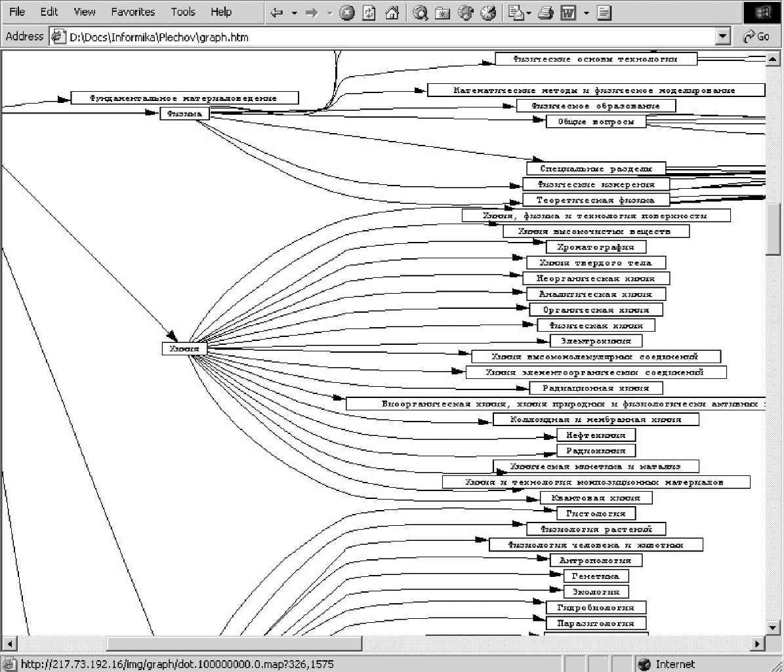
Task: Stop loading the page
Action: [346, 13]
